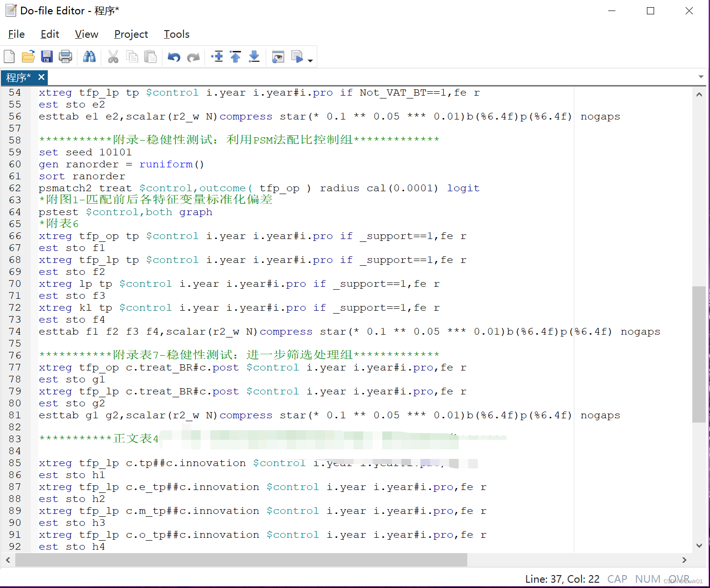710x588 pixels.
Task: Click 'logit' on line 62
Action: [463, 188]
